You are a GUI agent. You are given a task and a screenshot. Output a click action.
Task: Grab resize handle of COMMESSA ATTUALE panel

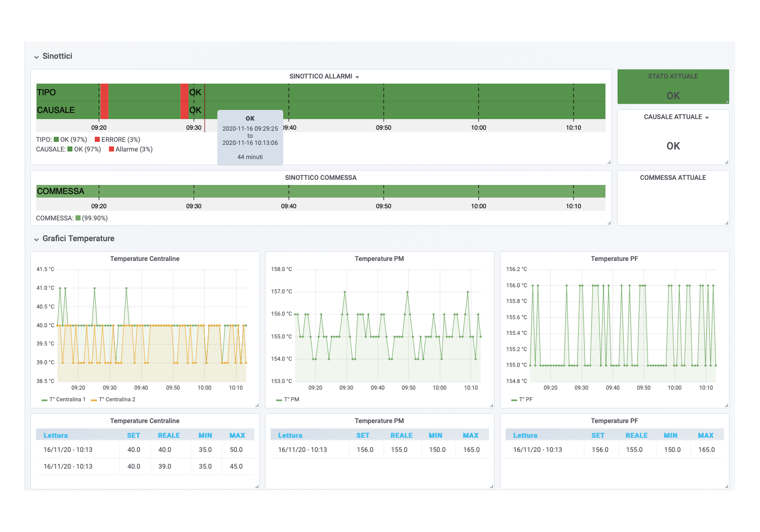click(727, 223)
